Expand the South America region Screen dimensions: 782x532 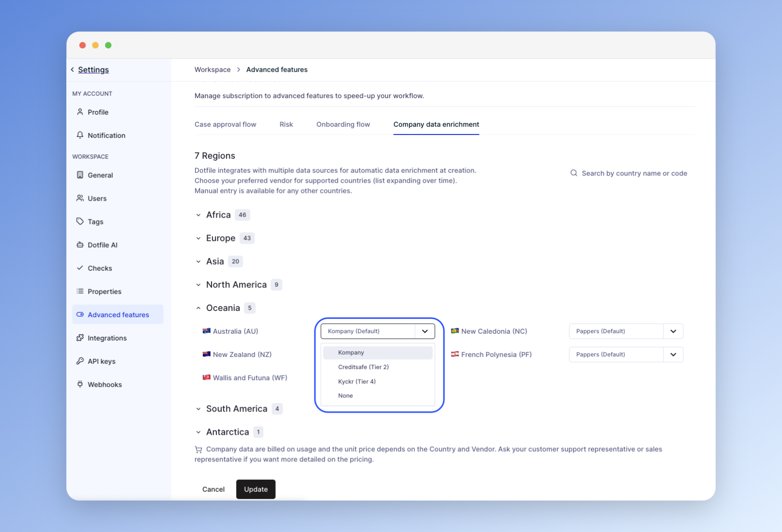(198, 409)
